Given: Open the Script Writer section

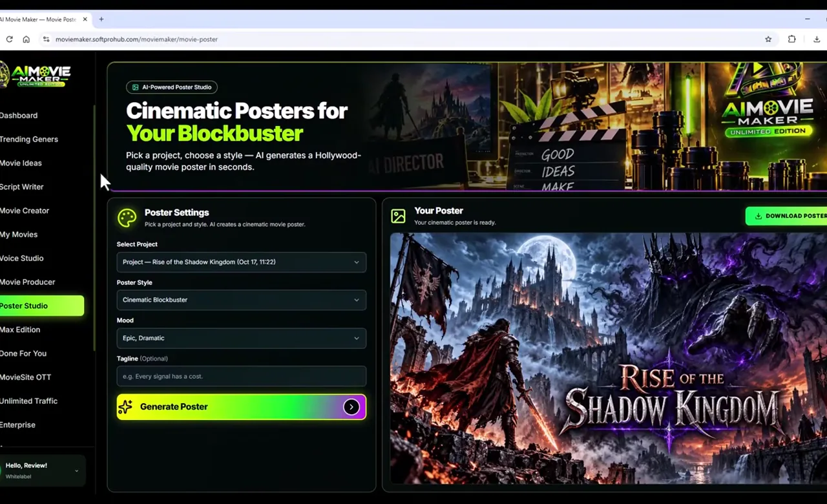Looking at the screenshot, I should point(22,187).
